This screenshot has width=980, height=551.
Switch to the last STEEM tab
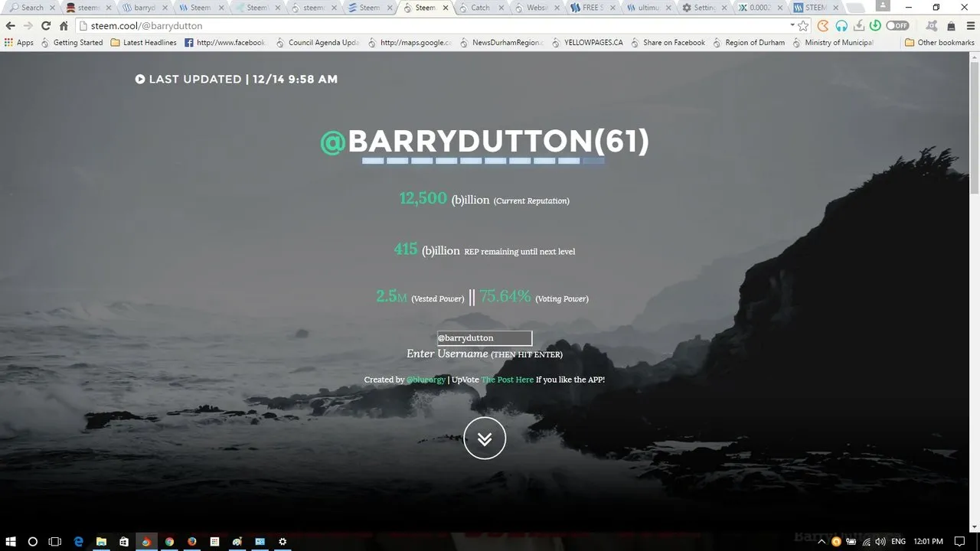coord(816,8)
